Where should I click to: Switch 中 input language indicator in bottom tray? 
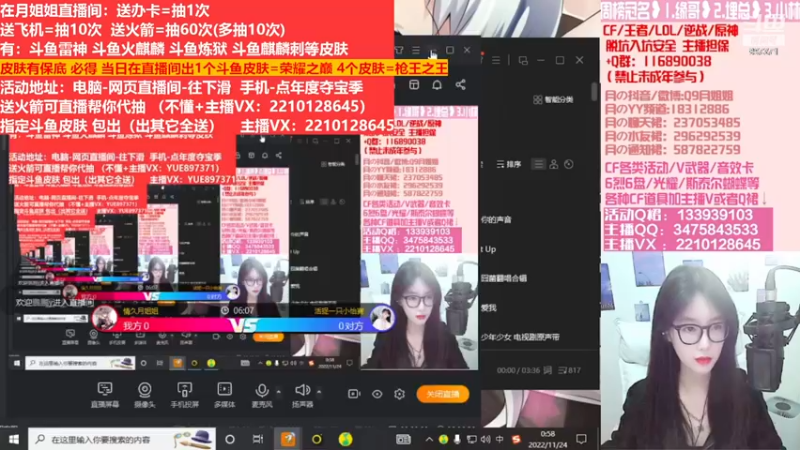[x=499, y=439]
